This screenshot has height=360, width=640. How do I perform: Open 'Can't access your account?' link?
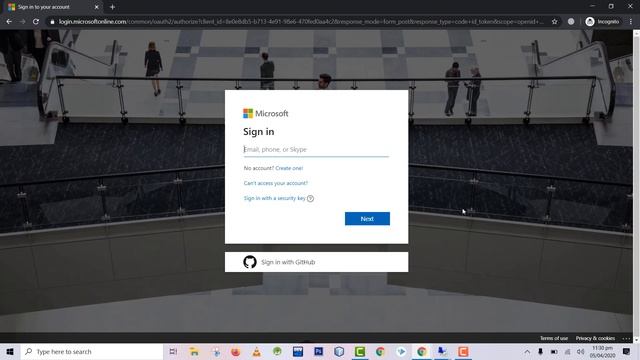(x=276, y=183)
